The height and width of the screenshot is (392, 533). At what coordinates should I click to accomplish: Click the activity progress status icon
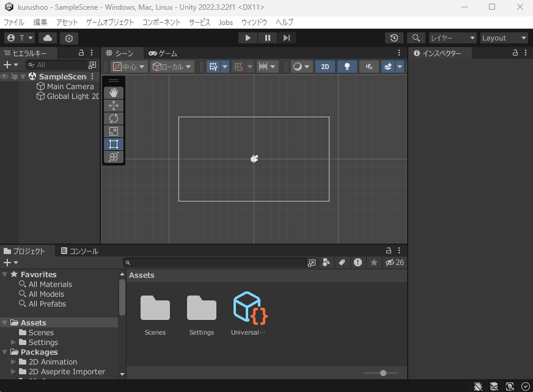click(x=526, y=387)
